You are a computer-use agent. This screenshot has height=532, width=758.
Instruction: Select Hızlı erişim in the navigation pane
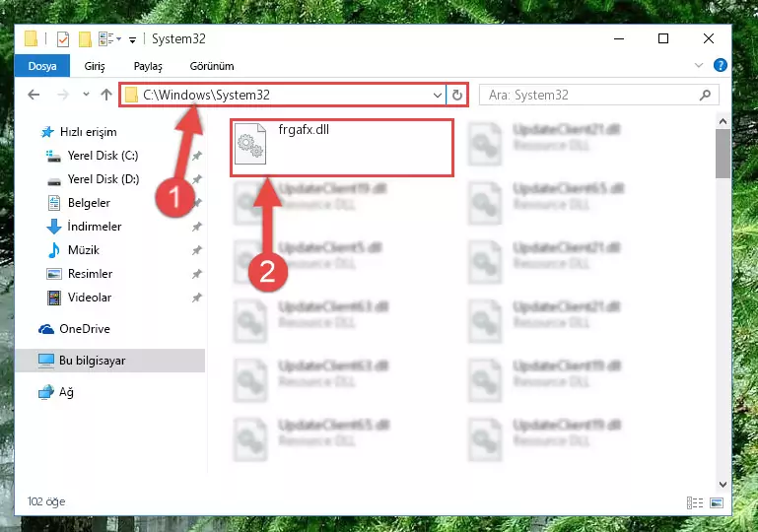[x=88, y=132]
